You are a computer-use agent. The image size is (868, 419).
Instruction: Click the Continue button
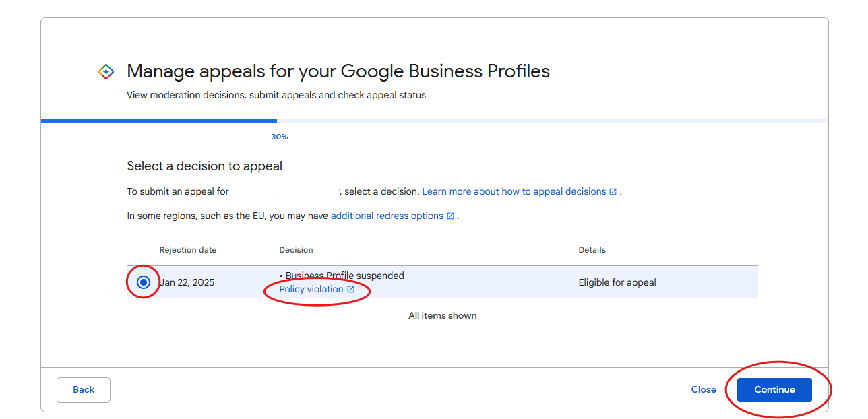point(774,389)
